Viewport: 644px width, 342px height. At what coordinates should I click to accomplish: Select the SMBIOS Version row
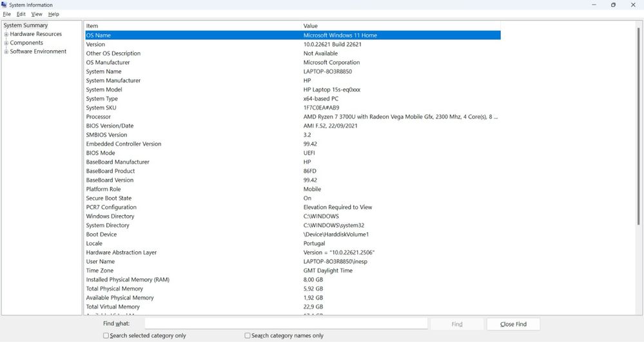(293, 135)
